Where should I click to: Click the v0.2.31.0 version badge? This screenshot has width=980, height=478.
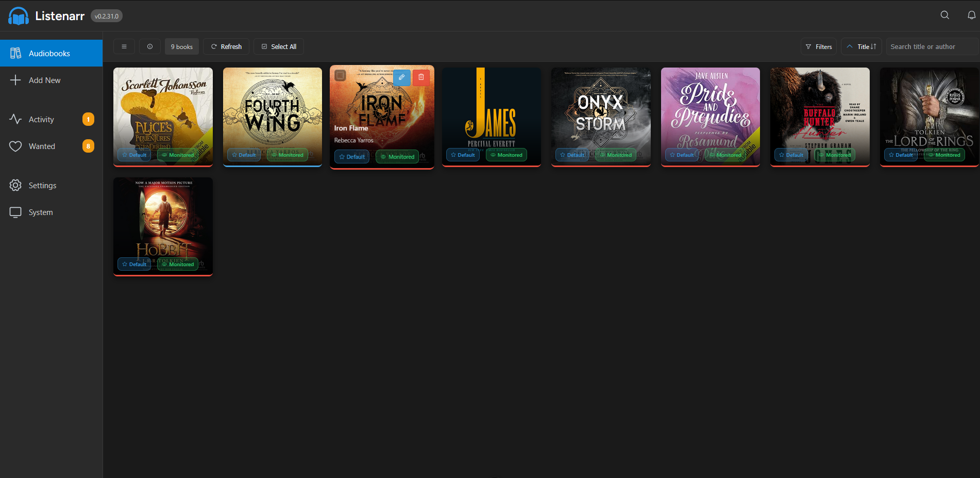point(107,16)
